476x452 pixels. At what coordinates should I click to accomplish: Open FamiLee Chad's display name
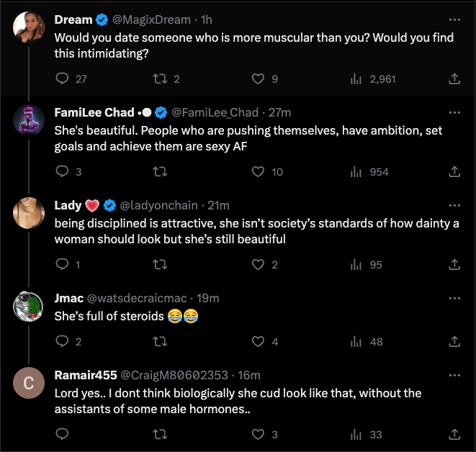[94, 112]
